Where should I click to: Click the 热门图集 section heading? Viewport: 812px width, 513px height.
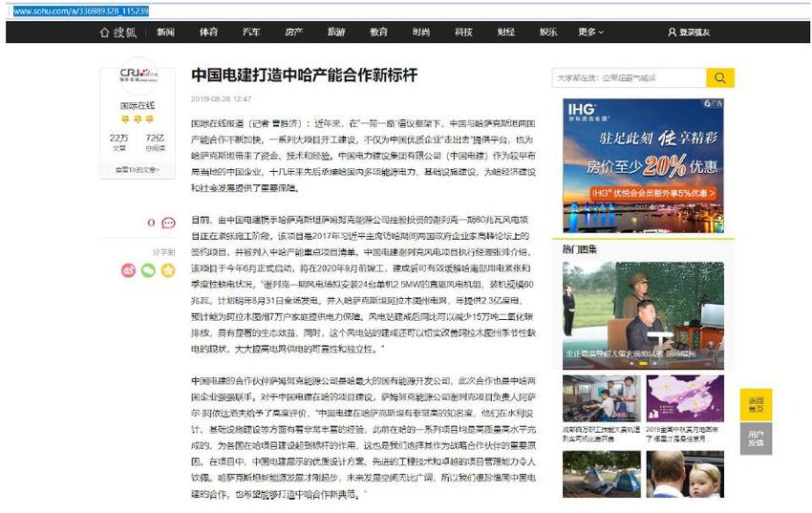click(x=580, y=249)
